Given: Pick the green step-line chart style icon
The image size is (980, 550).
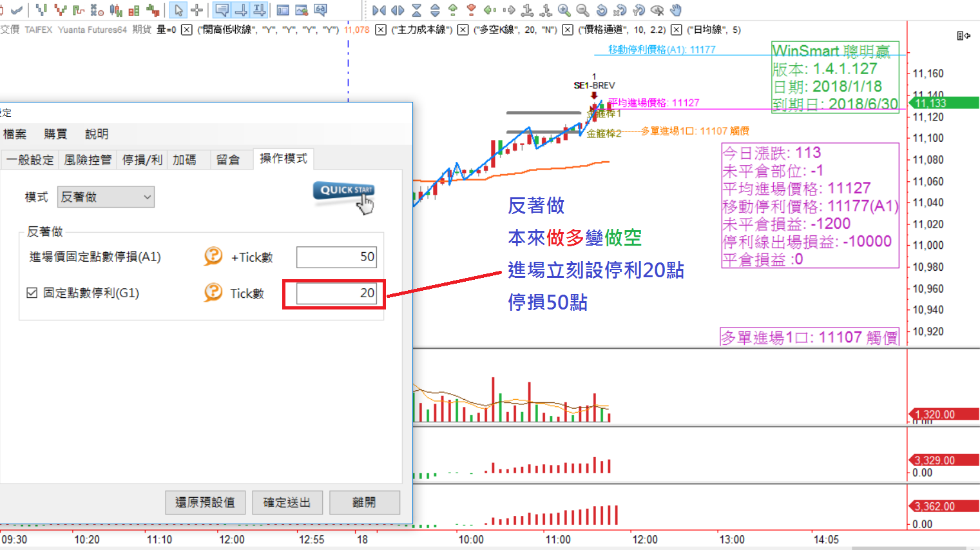Looking at the screenshot, I should coord(79,10).
